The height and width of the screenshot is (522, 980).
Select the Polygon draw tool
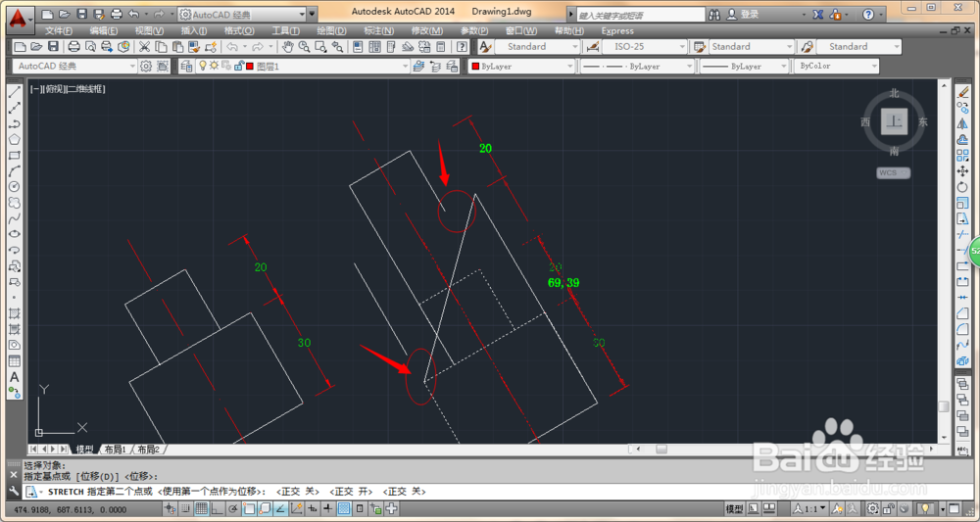(15, 140)
